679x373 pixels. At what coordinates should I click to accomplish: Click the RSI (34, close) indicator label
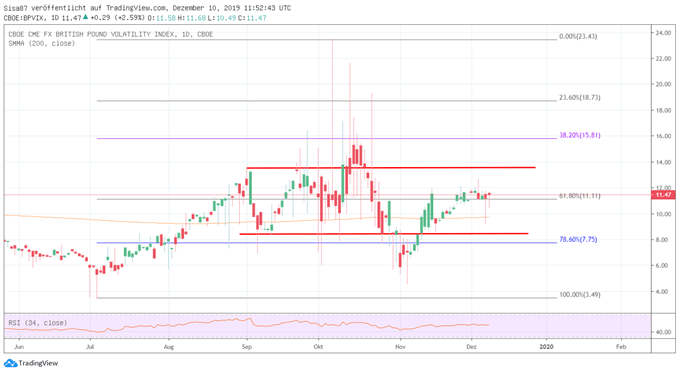point(37,323)
